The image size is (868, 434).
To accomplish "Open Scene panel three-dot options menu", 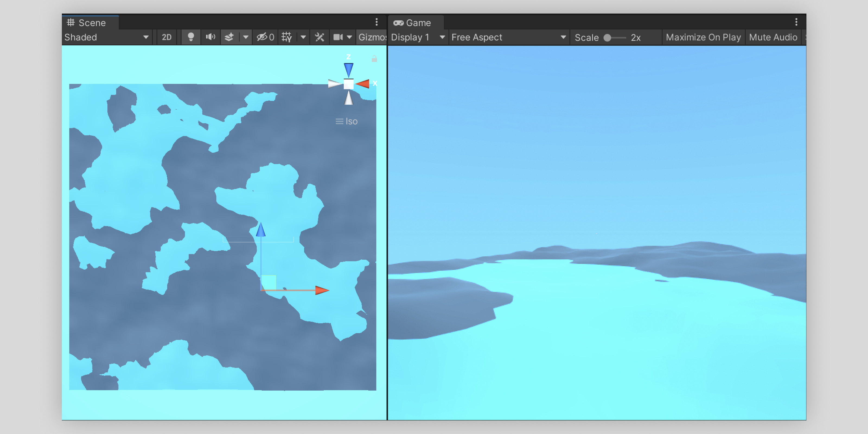I will (377, 22).
